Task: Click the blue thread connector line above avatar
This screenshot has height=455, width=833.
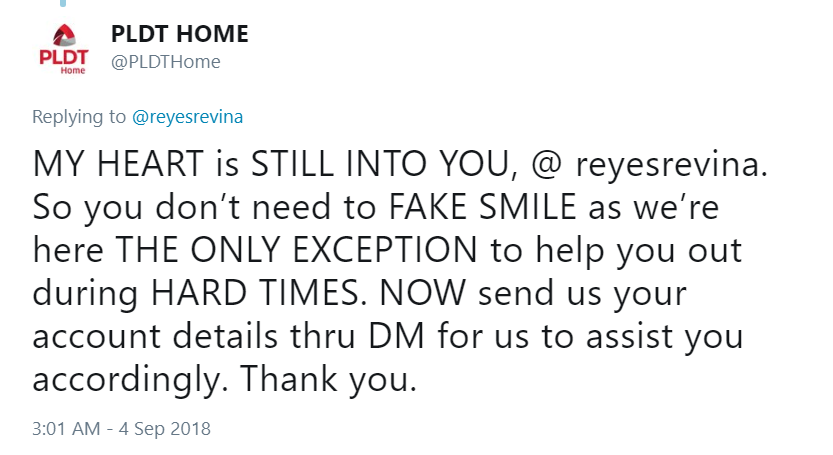Action: pyautogui.click(x=63, y=3)
